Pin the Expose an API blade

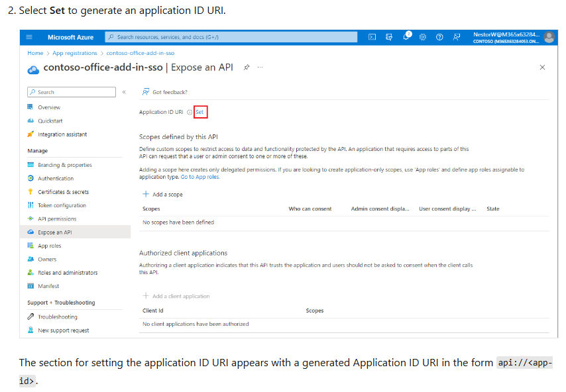[x=247, y=67]
